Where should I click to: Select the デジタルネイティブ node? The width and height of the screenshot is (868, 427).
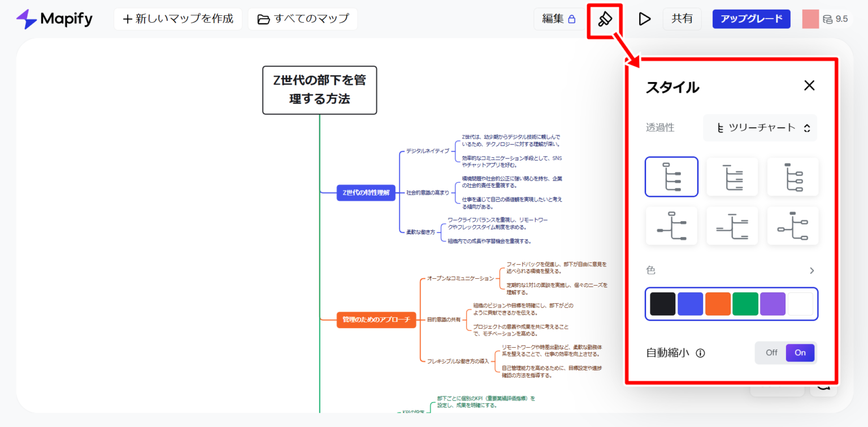coord(428,151)
